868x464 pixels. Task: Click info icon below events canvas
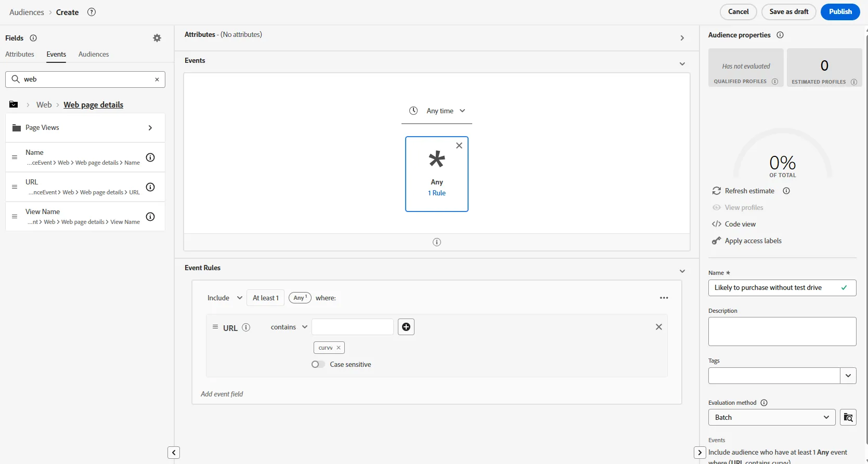coord(437,242)
